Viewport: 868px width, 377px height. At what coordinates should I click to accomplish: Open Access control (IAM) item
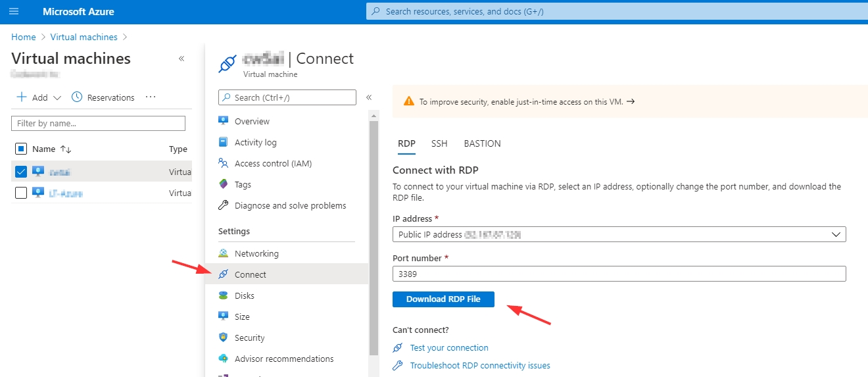pos(273,163)
